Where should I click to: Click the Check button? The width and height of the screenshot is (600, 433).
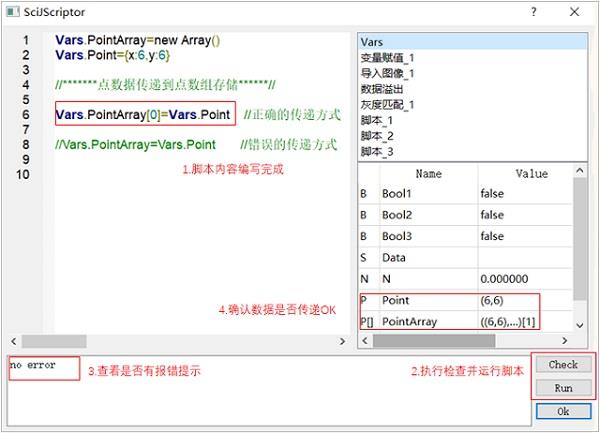pyautogui.click(x=563, y=364)
